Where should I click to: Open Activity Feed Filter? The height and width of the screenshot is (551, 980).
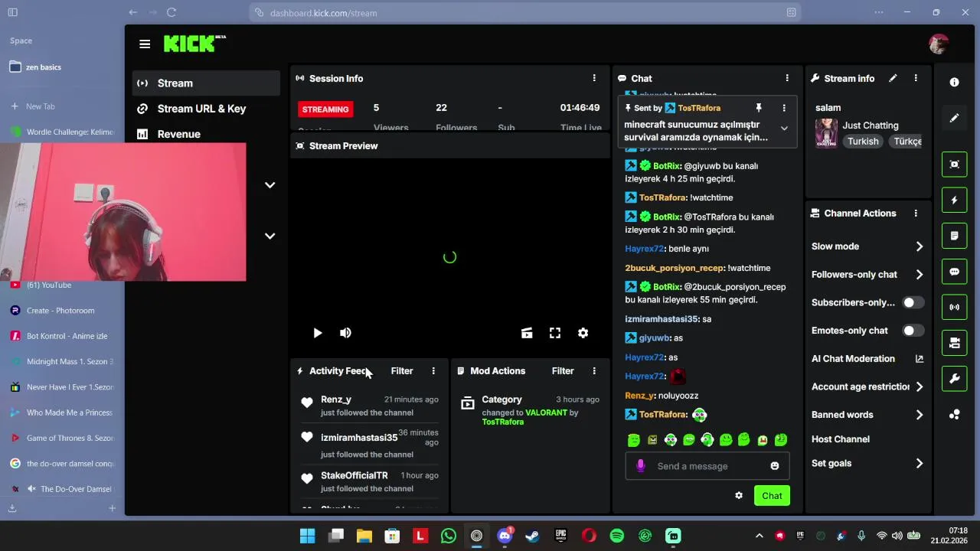402,371
